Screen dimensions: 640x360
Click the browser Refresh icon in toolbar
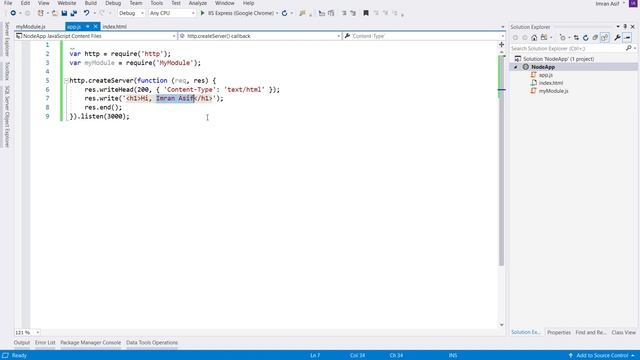click(x=284, y=13)
